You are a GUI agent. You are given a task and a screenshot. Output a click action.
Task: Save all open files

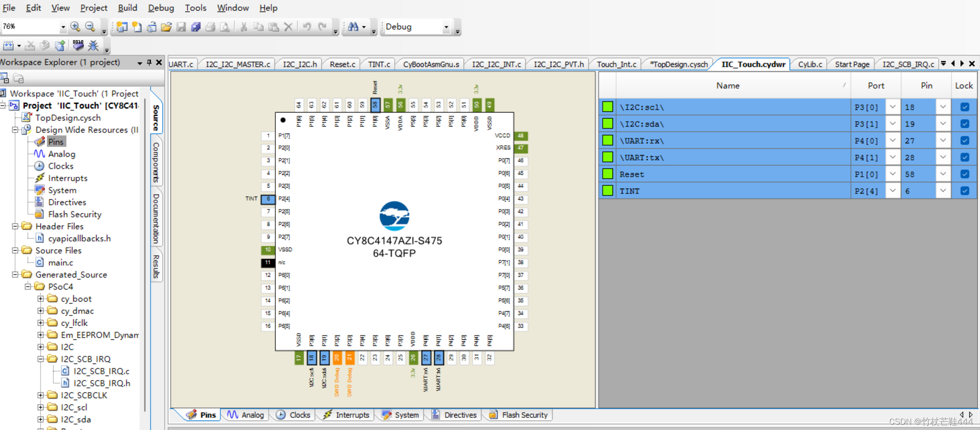[x=195, y=27]
